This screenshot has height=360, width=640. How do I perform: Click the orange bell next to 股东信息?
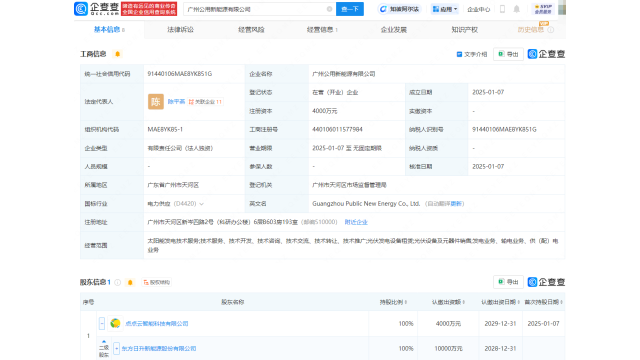(130, 282)
